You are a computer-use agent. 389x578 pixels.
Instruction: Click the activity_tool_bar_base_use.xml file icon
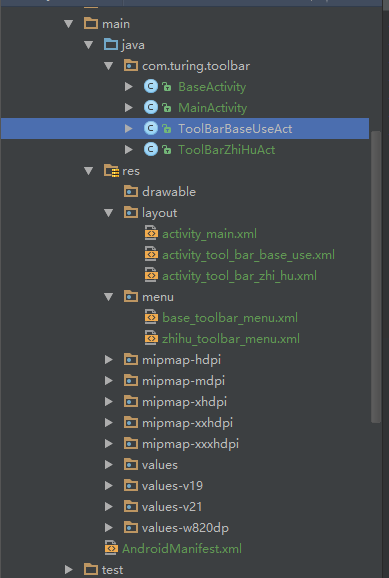151,254
